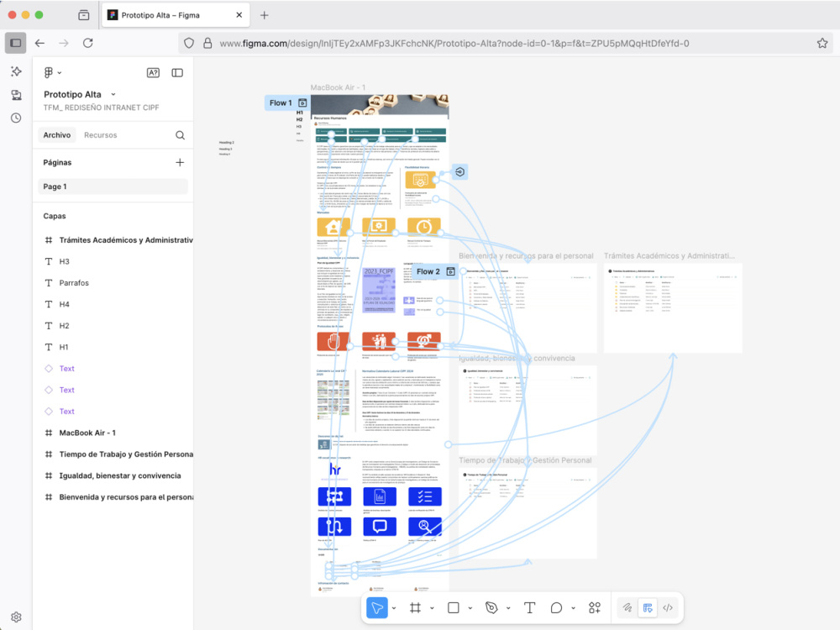The image size is (840, 630).
Task: Add a new page with plus
Action: (x=180, y=162)
